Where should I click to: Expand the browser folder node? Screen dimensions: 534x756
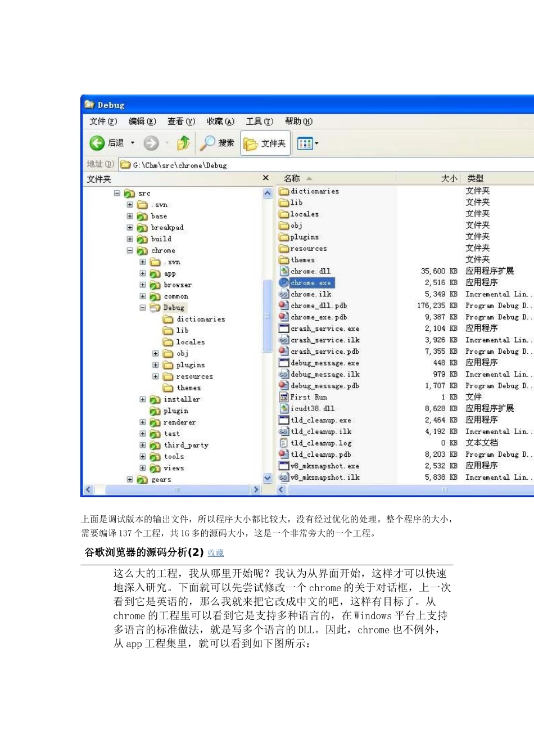pos(143,285)
